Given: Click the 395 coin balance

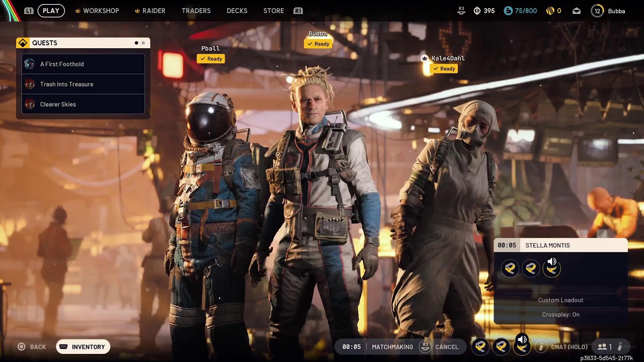Looking at the screenshot, I should point(489,11).
